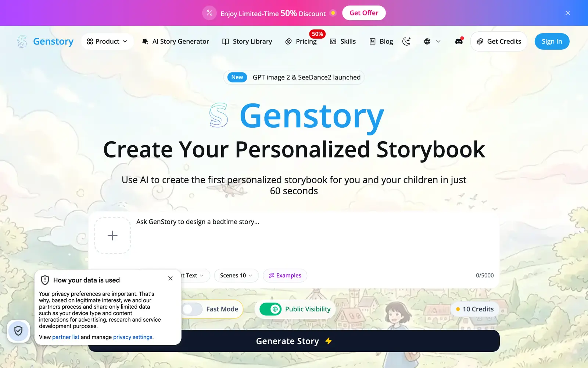Open AI Story Generator page
The width and height of the screenshot is (588, 368).
tap(175, 42)
